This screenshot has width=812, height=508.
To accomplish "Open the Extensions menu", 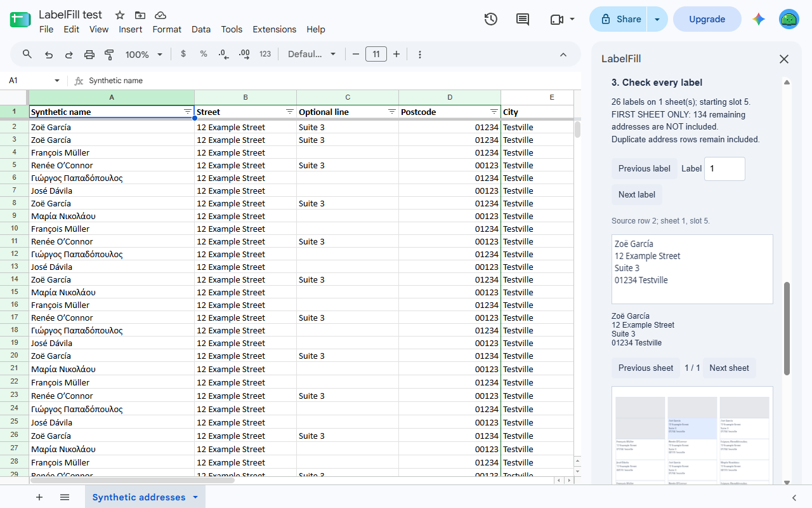I will [275, 29].
